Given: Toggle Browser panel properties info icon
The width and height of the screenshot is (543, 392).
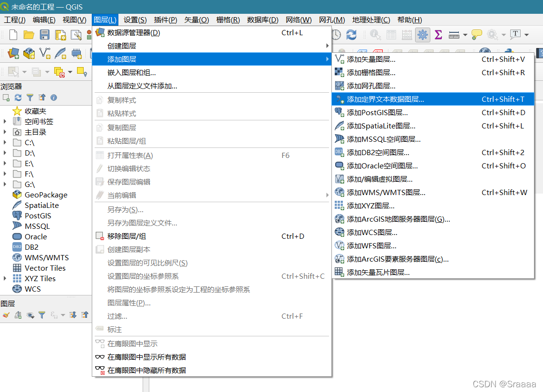Looking at the screenshot, I should click(54, 98).
